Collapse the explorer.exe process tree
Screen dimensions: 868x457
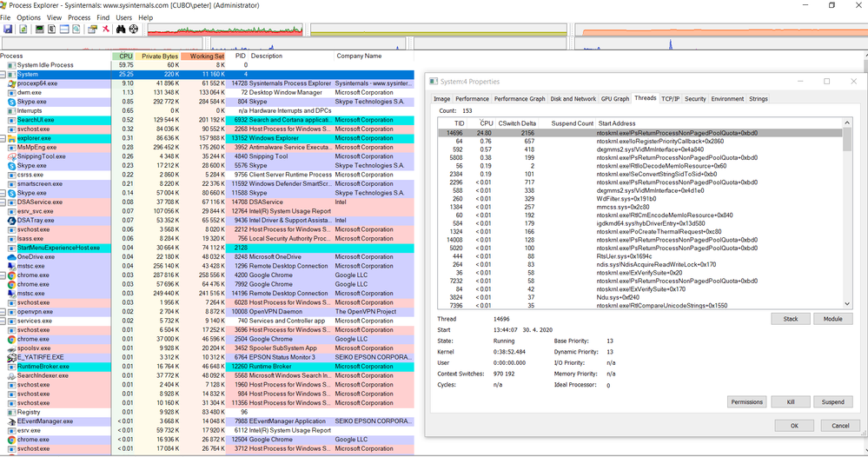[x=3, y=138]
